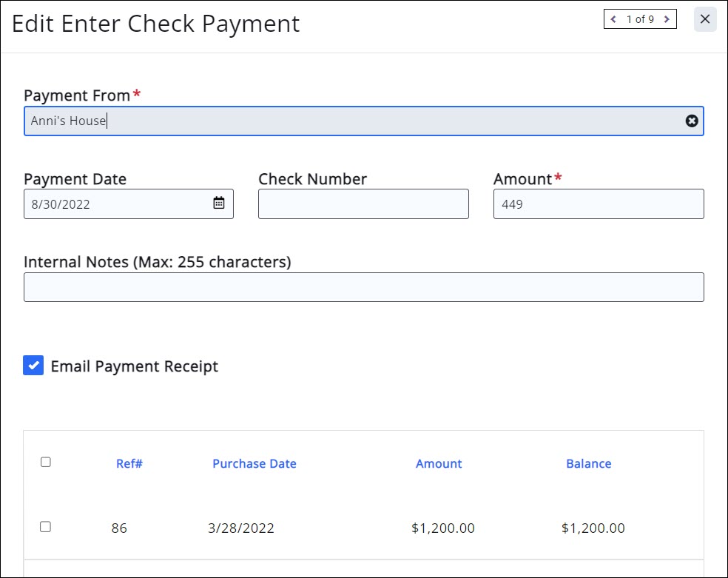
Task: Sort table by Balance column
Action: coord(589,464)
